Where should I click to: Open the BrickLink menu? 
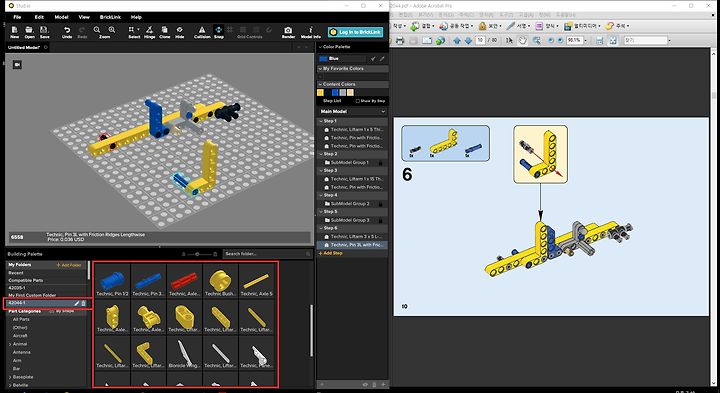coord(110,17)
